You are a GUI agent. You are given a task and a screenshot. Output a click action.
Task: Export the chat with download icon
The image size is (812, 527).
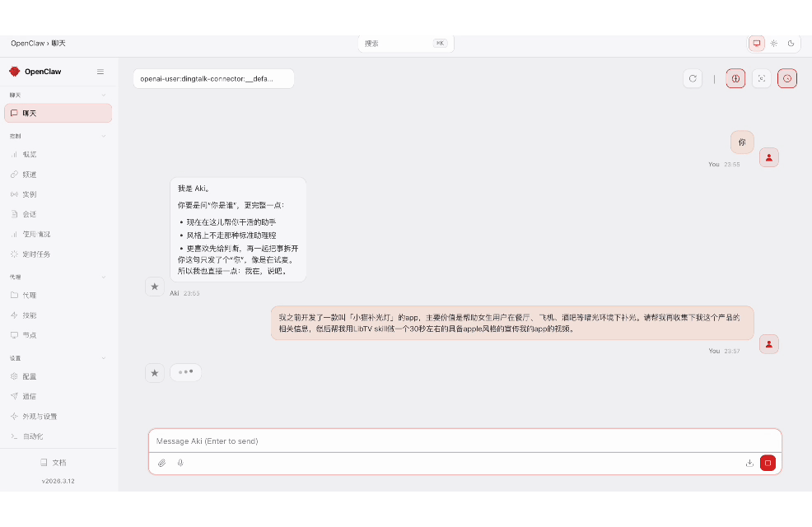click(x=749, y=463)
